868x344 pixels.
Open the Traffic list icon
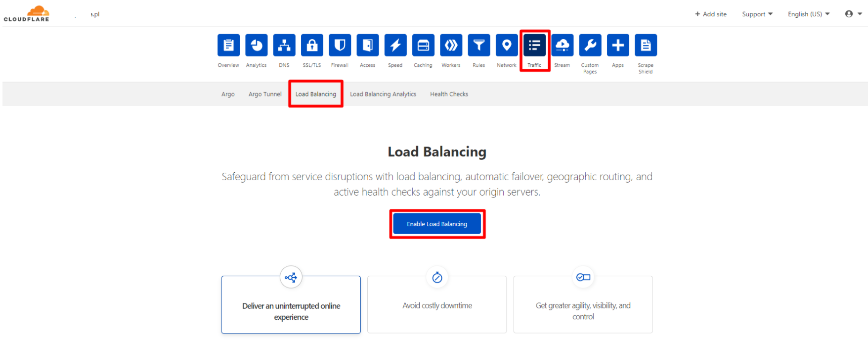(x=534, y=46)
